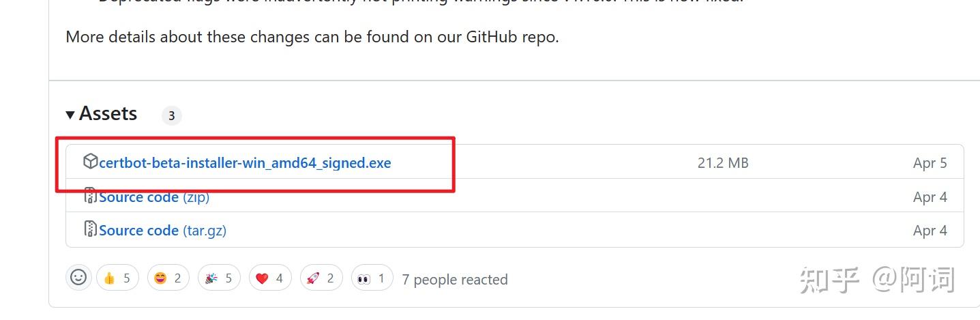980x320 pixels.
Task: Click the Apr 4 date of Source code (tar.gz)
Action: [930, 231]
